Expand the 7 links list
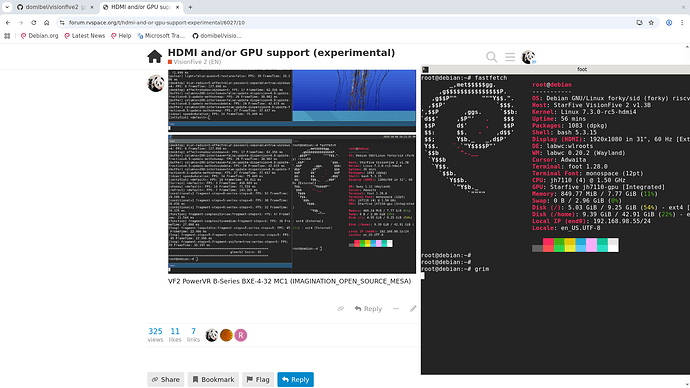The height and width of the screenshot is (388, 690). (193, 334)
